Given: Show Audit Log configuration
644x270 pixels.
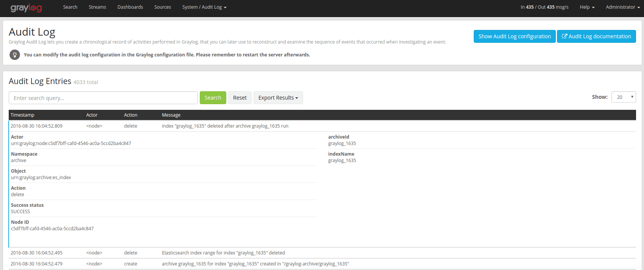Looking at the screenshot, I should click(515, 36).
